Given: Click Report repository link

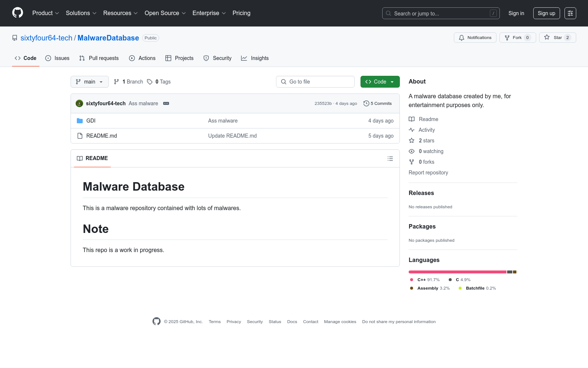Looking at the screenshot, I should click(428, 173).
